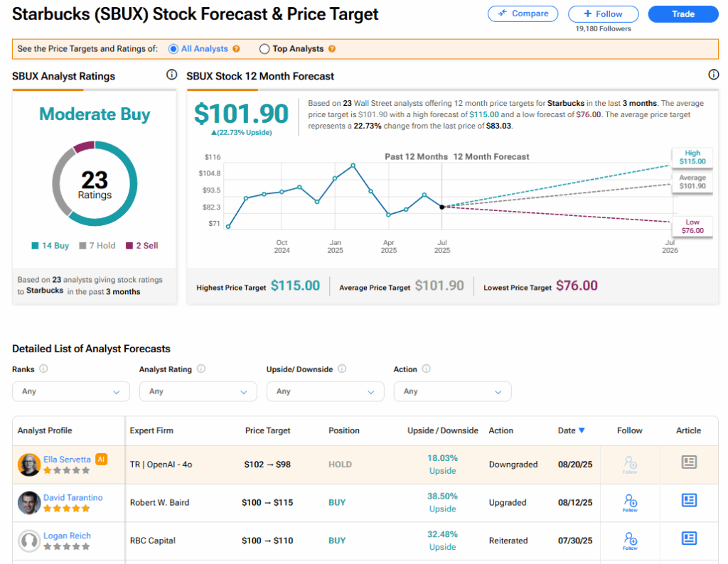Click help icon next to Top Analysts
728x564 pixels.
332,49
